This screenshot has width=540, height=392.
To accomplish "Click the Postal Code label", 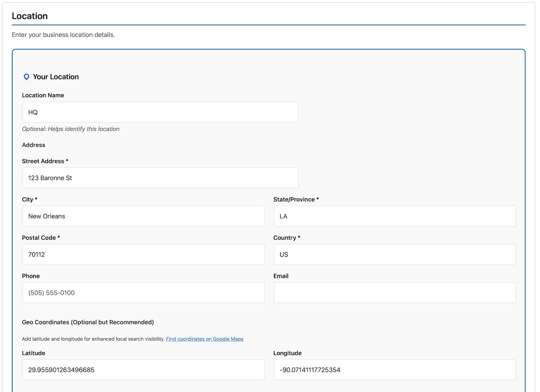I will point(41,238).
